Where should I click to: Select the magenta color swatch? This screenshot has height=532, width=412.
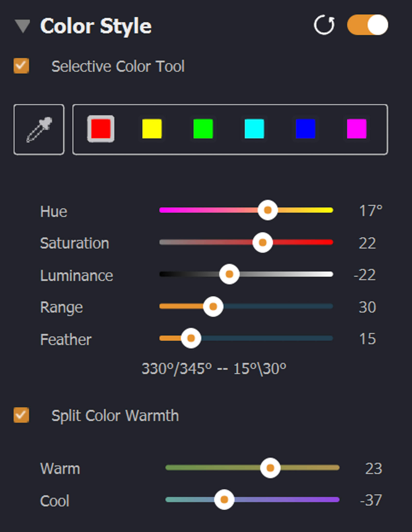357,129
